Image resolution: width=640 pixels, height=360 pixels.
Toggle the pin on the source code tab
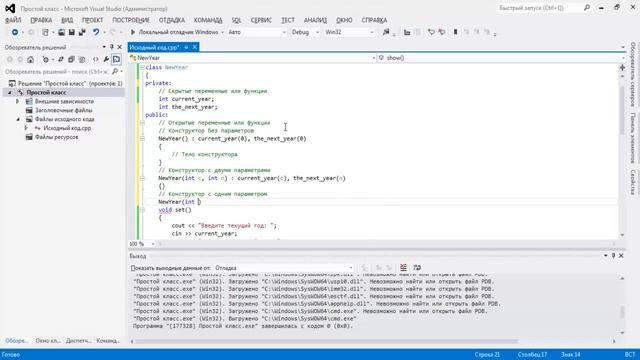(186, 47)
